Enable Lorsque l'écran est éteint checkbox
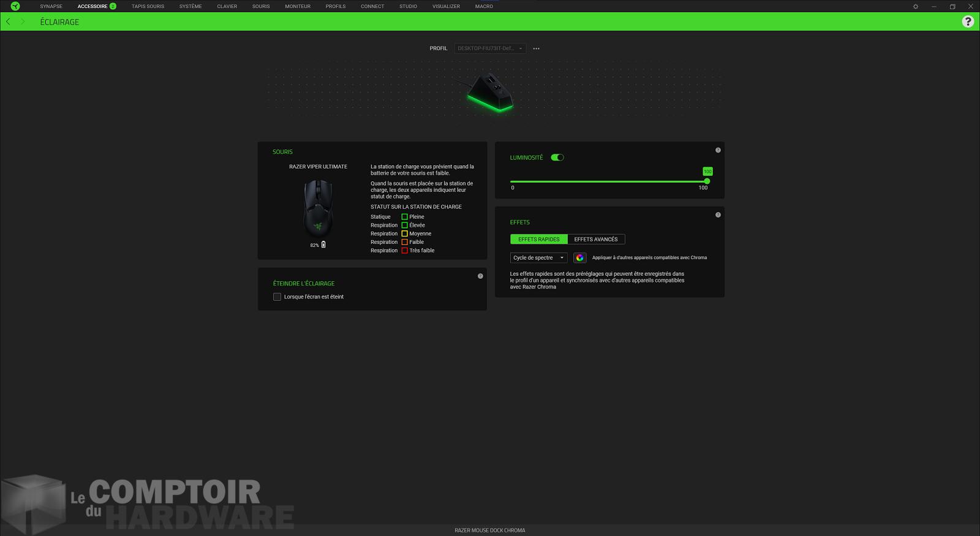The height and width of the screenshot is (536, 980). [277, 296]
